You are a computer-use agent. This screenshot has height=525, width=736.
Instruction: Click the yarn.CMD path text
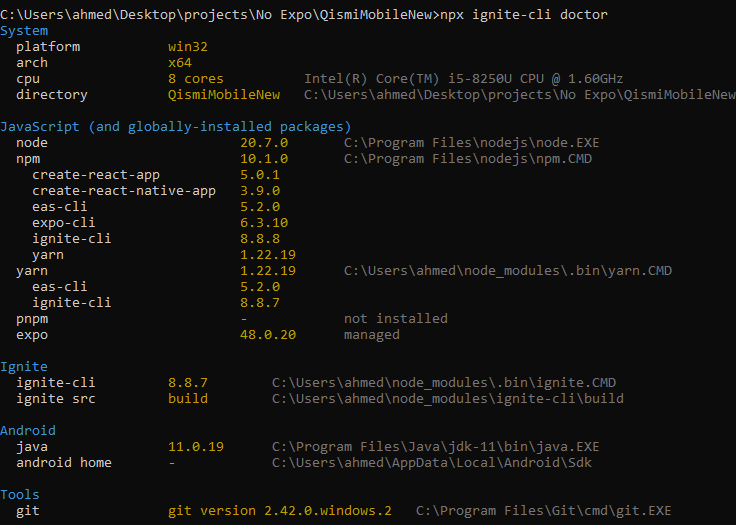pyautogui.click(x=508, y=271)
